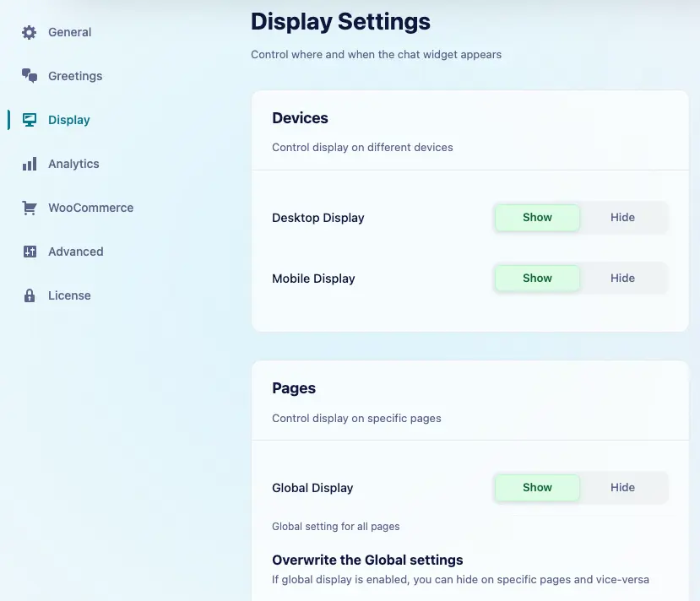Click the Global Display label
700x601 pixels.
coord(312,488)
